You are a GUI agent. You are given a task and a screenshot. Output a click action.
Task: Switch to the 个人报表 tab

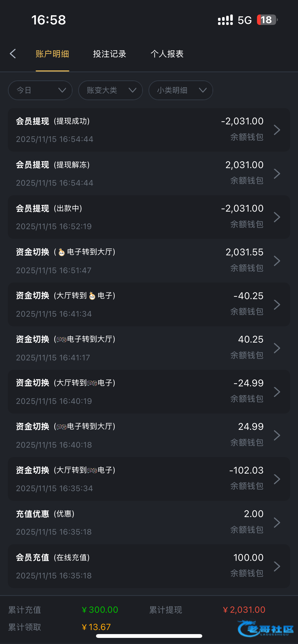[167, 54]
